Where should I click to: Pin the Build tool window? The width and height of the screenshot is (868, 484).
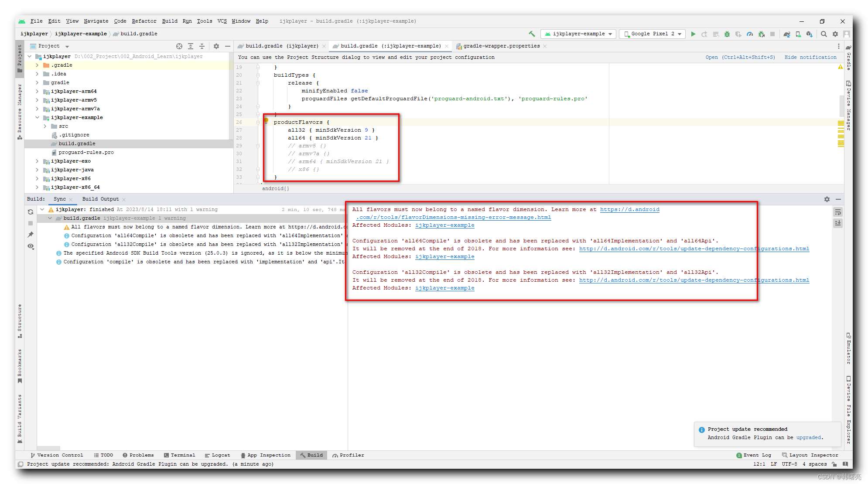coord(31,234)
